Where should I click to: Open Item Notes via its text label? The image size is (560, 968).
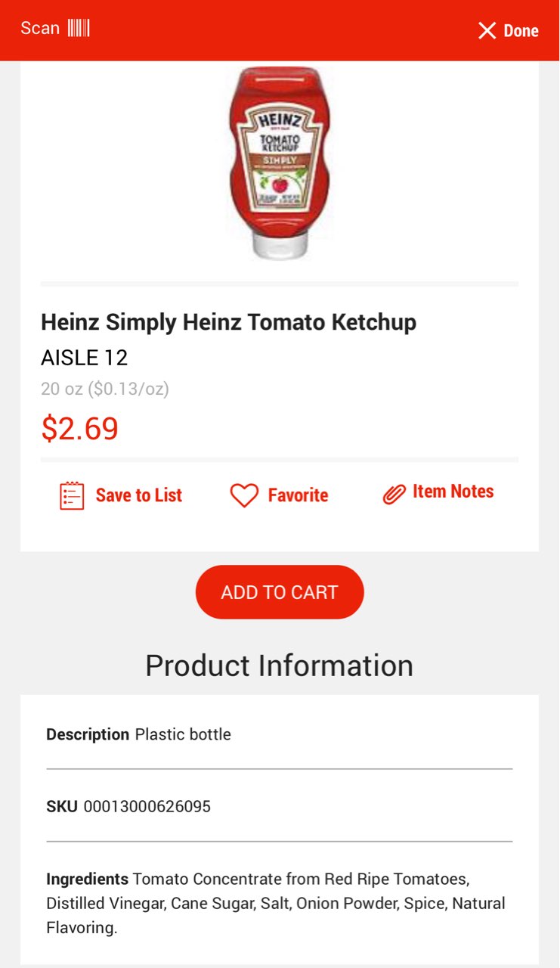(453, 492)
